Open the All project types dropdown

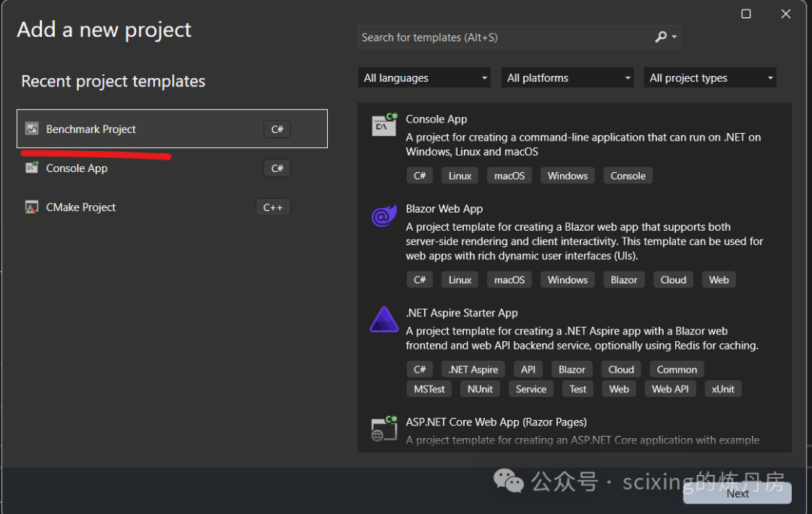pyautogui.click(x=710, y=77)
